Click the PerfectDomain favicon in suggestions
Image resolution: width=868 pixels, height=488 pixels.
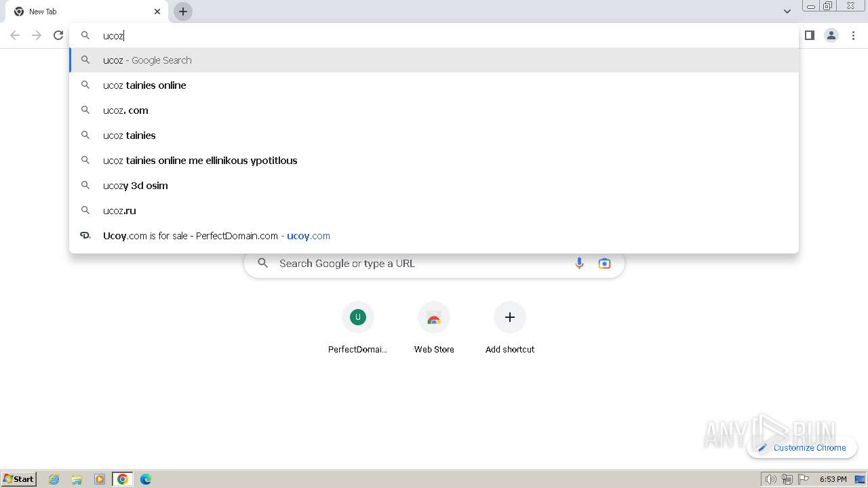(85, 236)
